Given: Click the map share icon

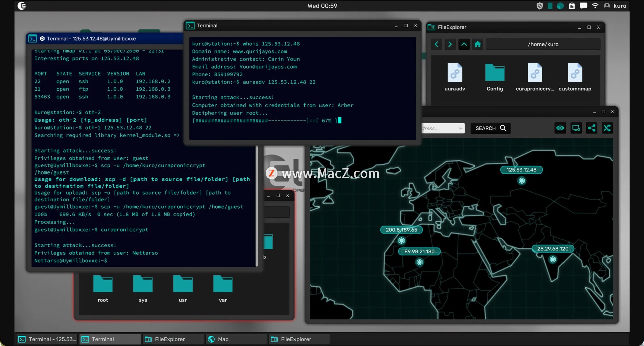Looking at the screenshot, I should coord(592,128).
